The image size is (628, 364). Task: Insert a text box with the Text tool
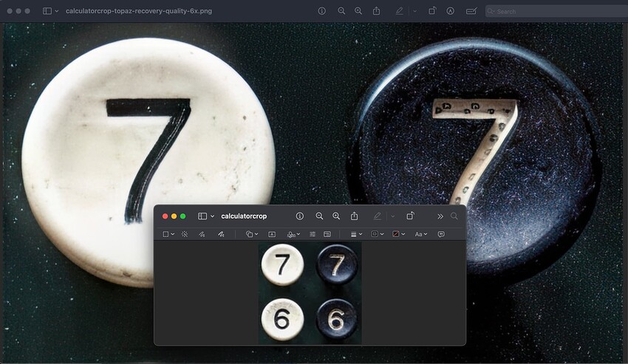(272, 234)
